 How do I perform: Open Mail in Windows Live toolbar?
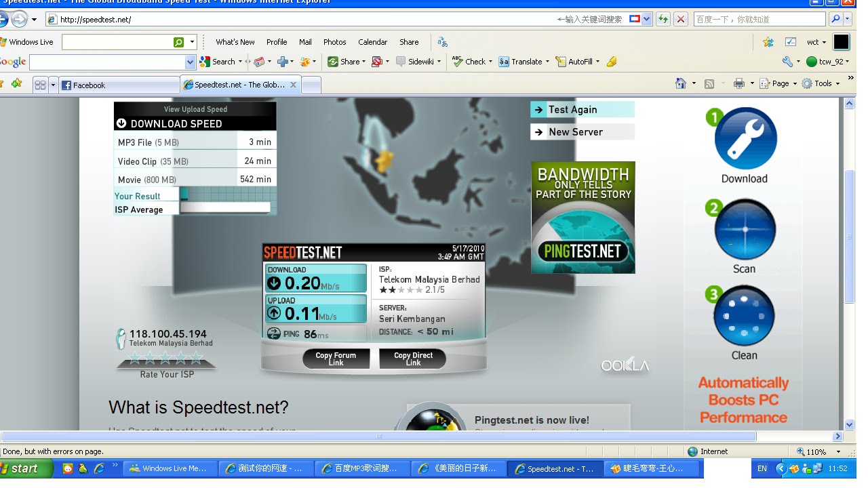point(305,42)
